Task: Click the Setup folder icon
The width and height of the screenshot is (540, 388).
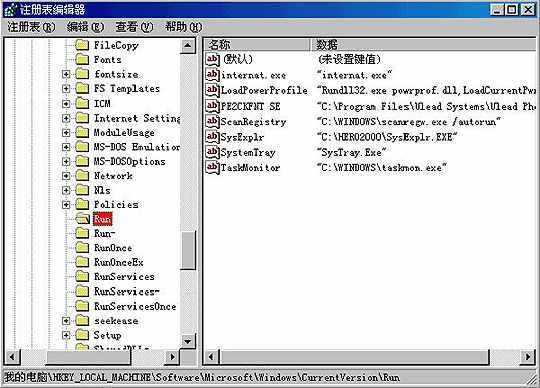Action: click(x=82, y=335)
